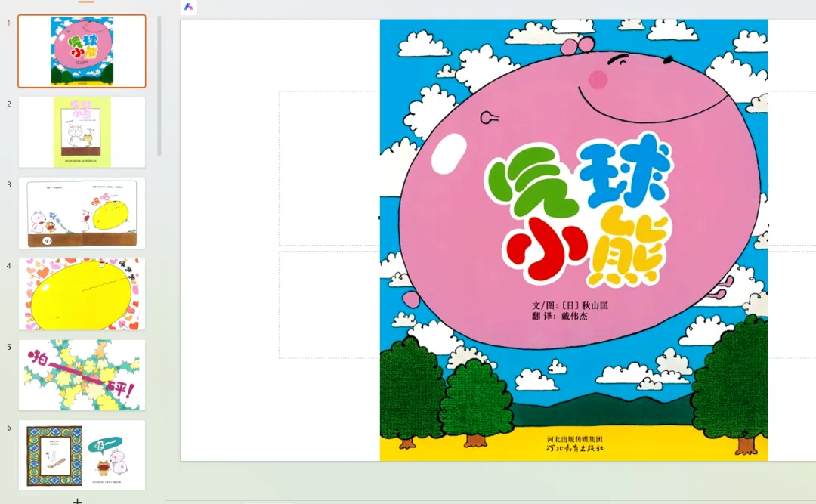Click slide number 2 label in panel
The image size is (816, 504).
tap(9, 104)
